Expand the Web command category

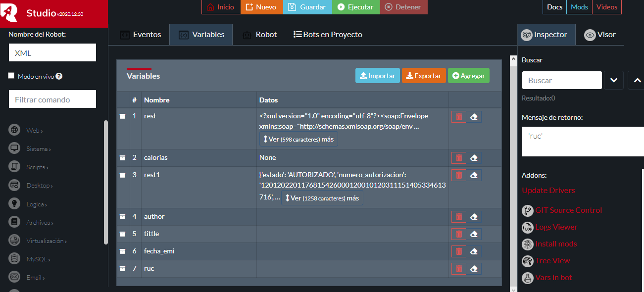tap(34, 131)
